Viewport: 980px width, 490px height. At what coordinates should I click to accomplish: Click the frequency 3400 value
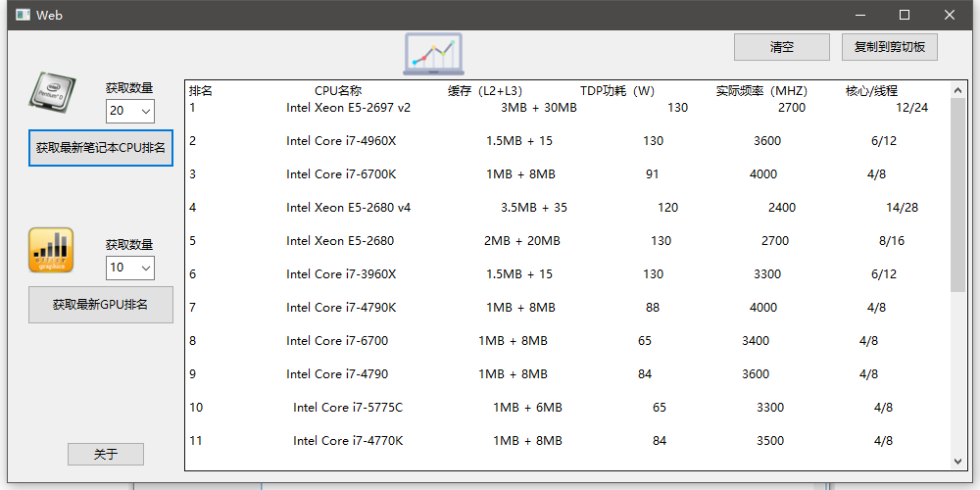click(x=755, y=341)
